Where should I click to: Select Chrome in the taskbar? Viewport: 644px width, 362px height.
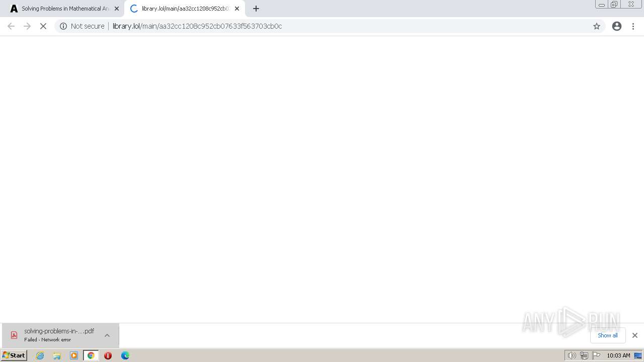point(91,355)
